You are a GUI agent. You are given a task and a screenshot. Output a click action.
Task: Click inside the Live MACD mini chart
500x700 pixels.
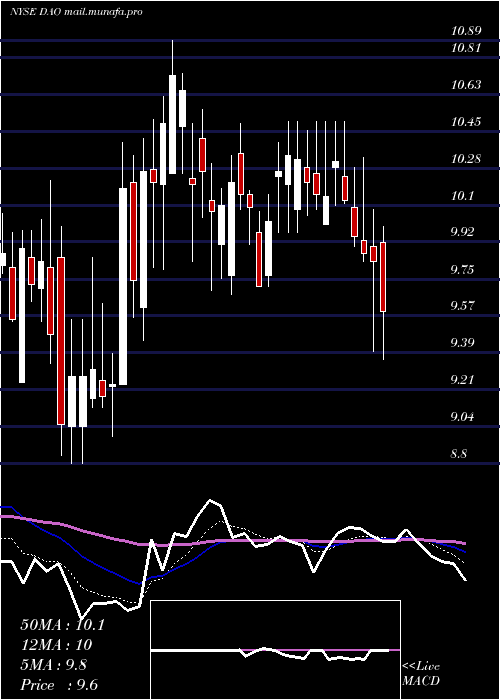pyautogui.click(x=275, y=650)
